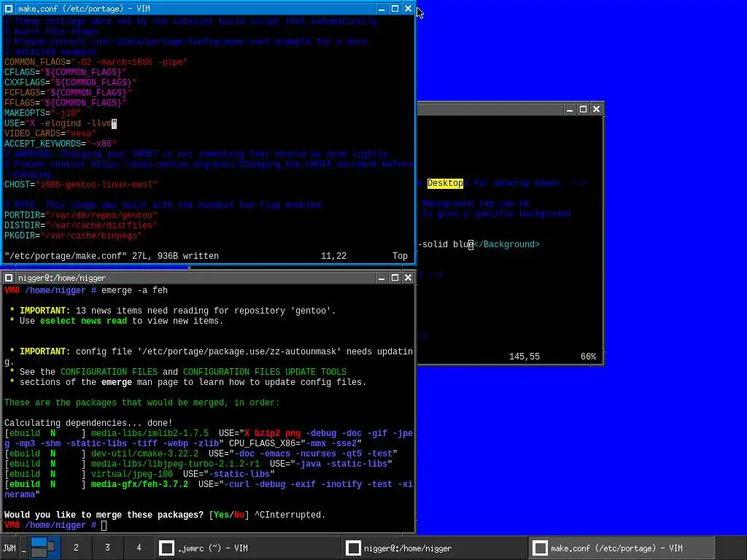This screenshot has height=560, width=747.
Task: Minimize the .jwmrc window showing Background tag
Action: click(x=569, y=109)
